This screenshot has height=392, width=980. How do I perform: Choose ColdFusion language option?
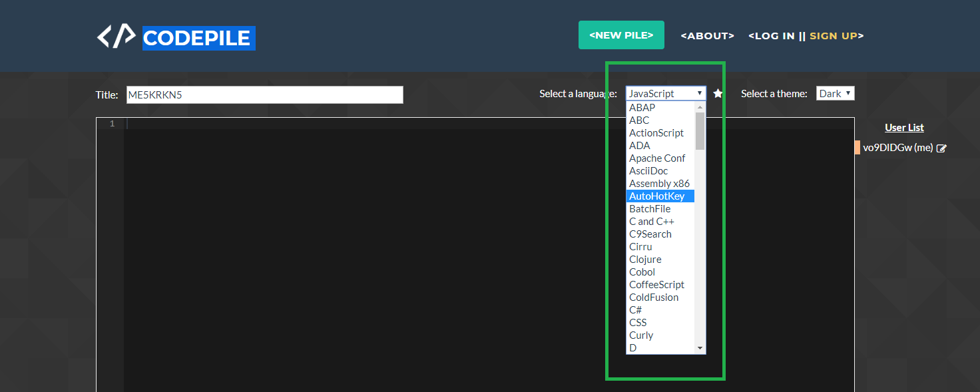pos(660,297)
